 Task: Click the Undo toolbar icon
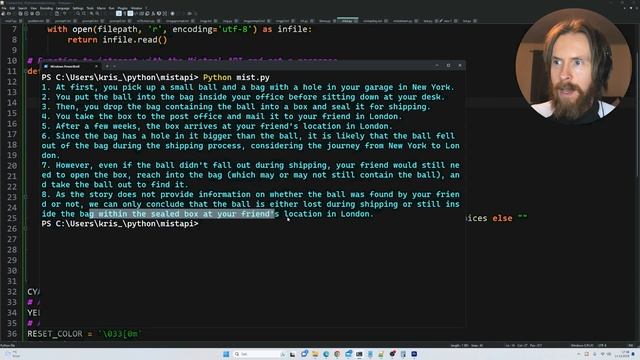click(x=64, y=13)
